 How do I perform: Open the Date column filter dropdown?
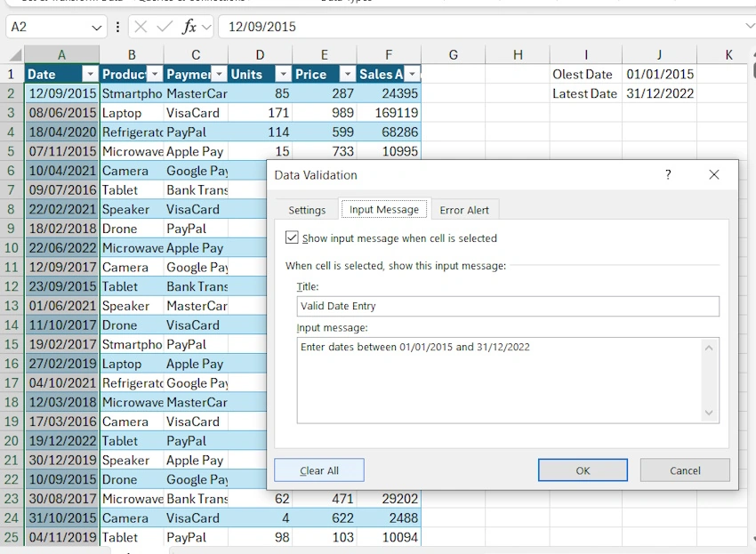(x=90, y=75)
